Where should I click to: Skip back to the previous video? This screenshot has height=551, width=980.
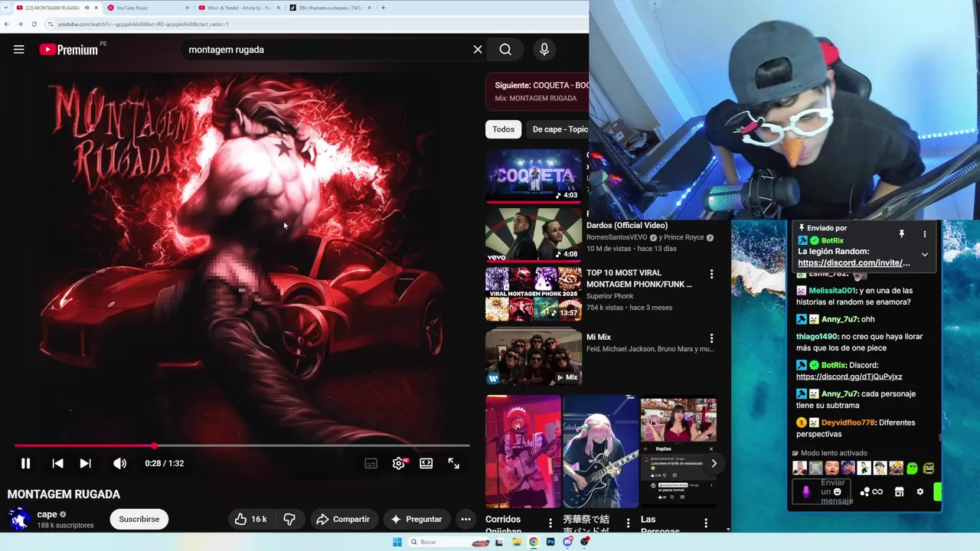pos(57,463)
